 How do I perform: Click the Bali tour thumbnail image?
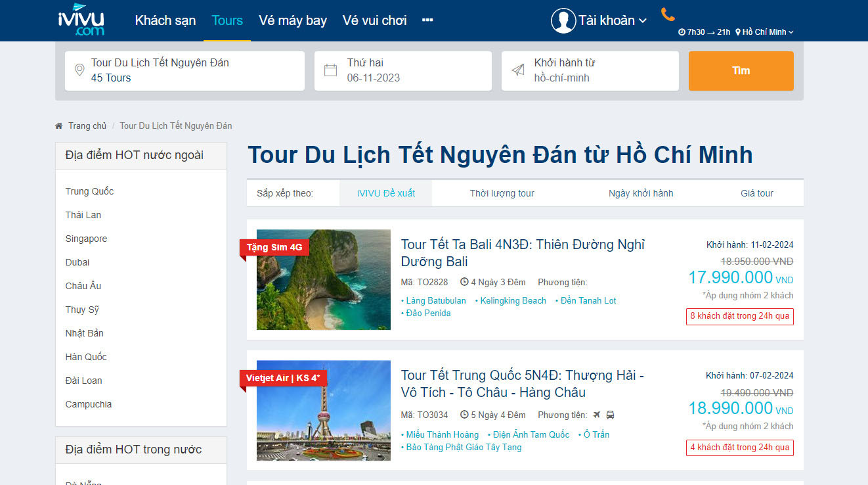click(x=323, y=280)
